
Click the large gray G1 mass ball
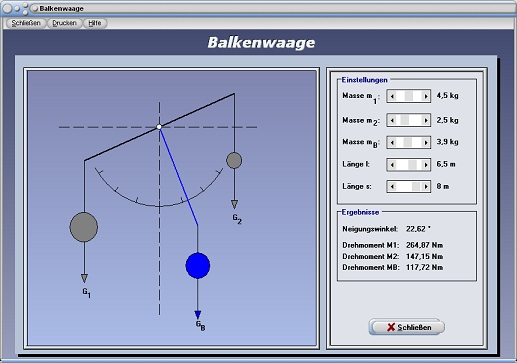(x=84, y=227)
